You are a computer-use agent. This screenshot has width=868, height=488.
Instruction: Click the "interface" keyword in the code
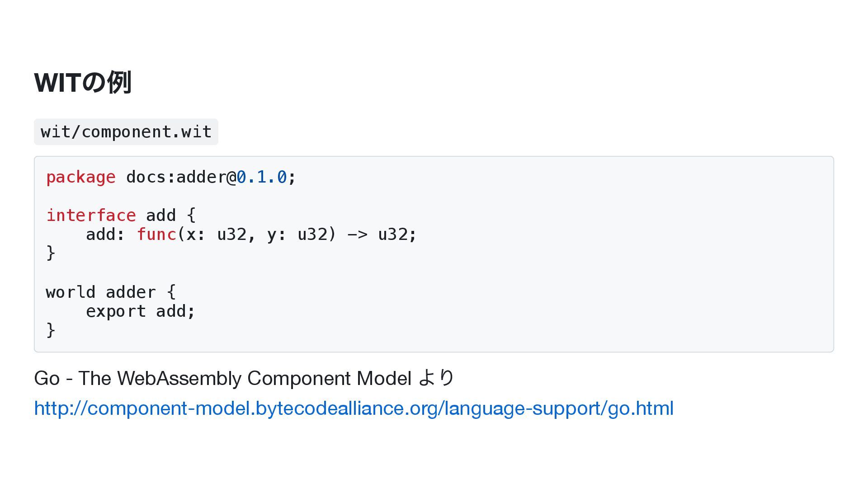(x=91, y=216)
